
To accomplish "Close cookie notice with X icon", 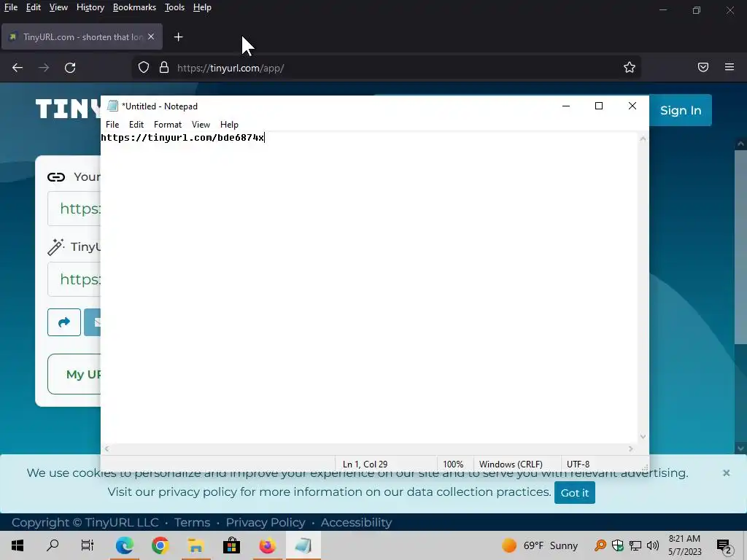I will [726, 472].
